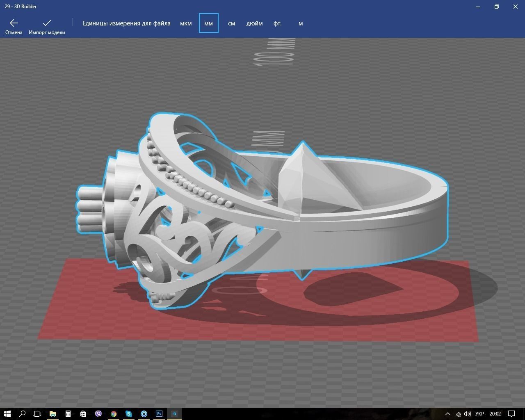Open the Windows Start menu

click(x=7, y=414)
